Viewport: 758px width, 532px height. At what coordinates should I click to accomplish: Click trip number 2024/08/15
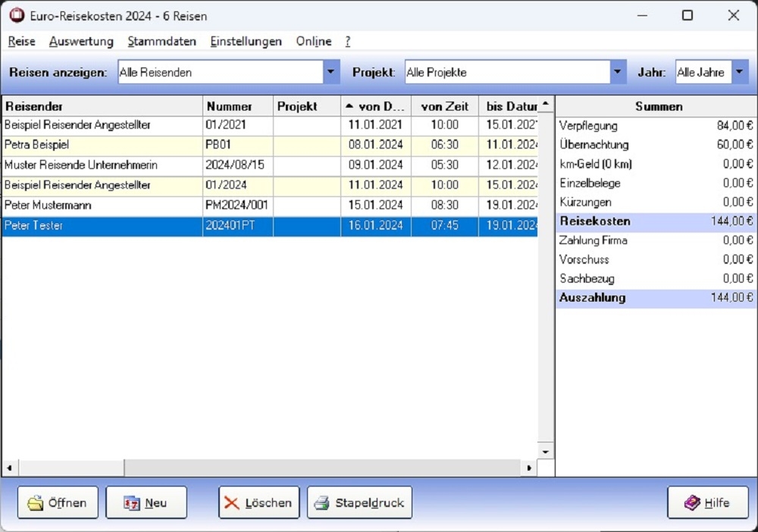coord(235,165)
